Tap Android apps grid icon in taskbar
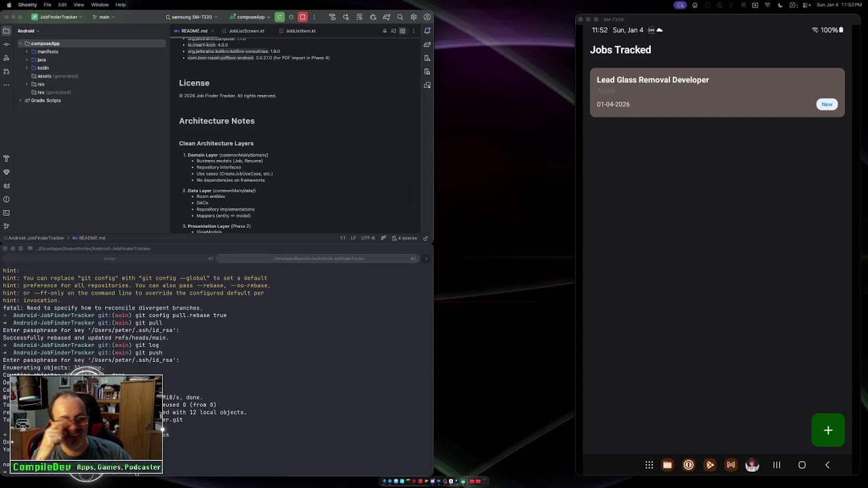 (649, 465)
